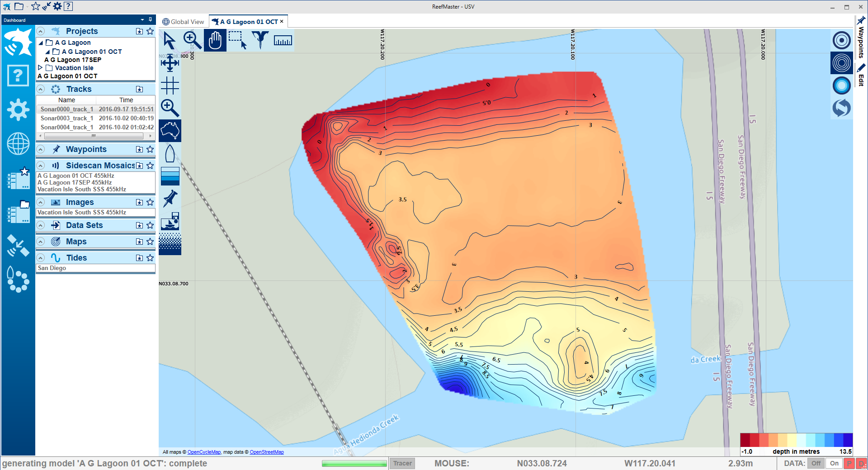Click the satellite GPS import sidebar icon
This screenshot has height=470, width=868.
tap(18, 246)
